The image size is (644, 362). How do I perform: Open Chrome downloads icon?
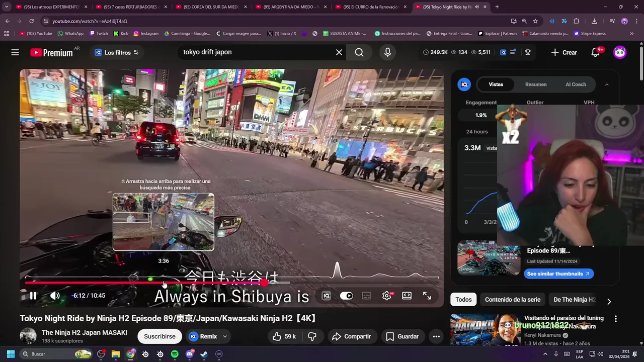click(x=594, y=21)
